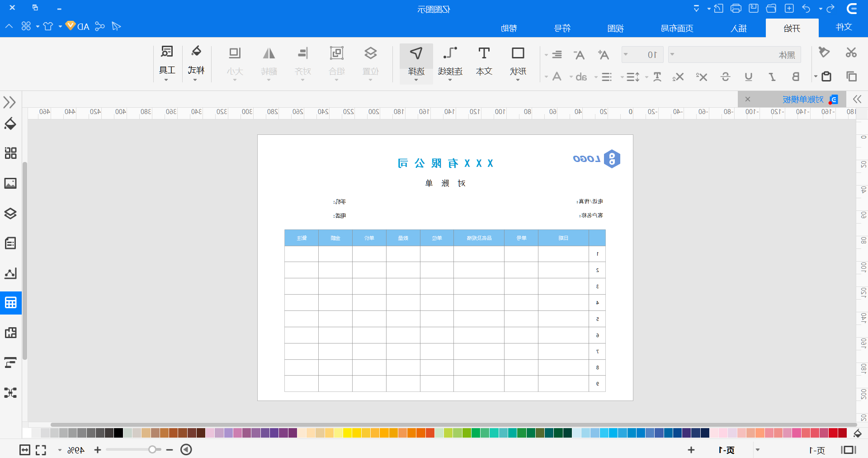The height and width of the screenshot is (458, 868).
Task: Open the 文件 tab
Action: click(844, 27)
